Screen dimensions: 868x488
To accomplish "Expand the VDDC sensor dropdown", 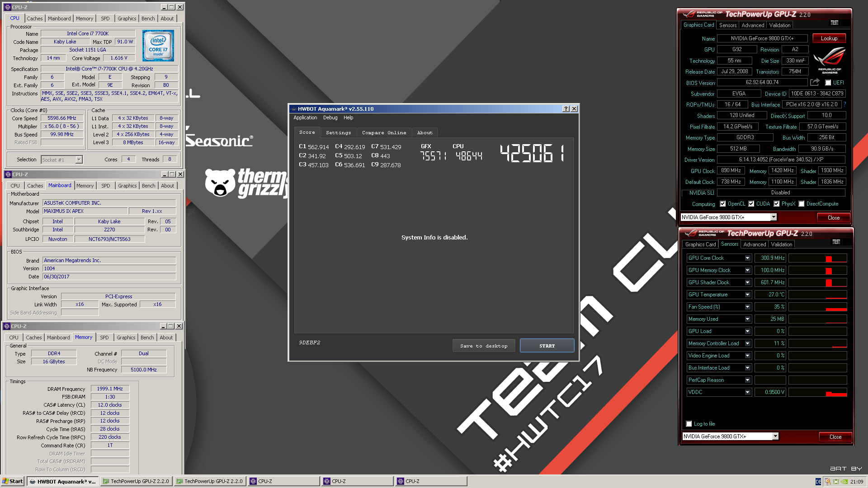I will (x=748, y=392).
